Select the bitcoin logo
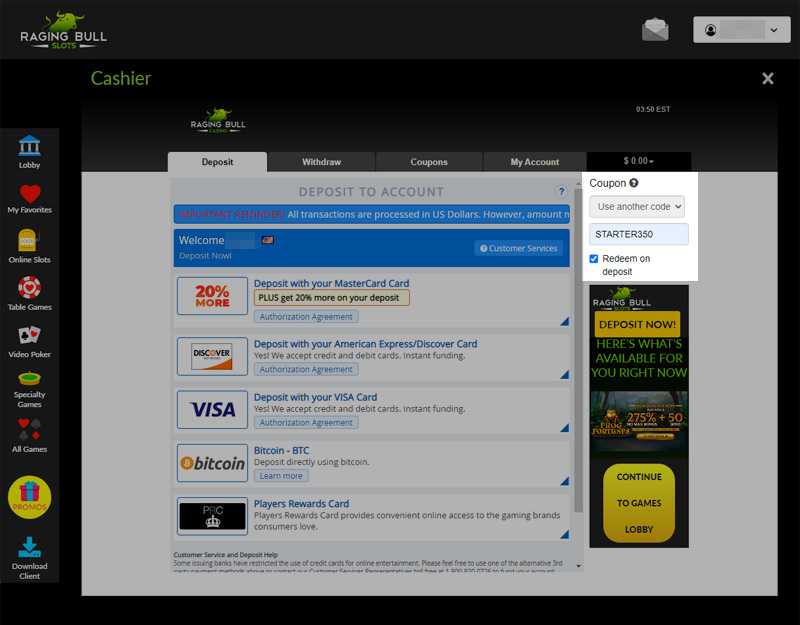The image size is (800, 625). tap(212, 463)
